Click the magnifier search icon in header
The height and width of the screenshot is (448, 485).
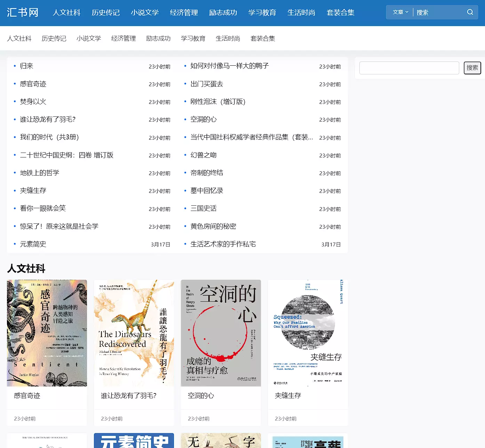(470, 12)
